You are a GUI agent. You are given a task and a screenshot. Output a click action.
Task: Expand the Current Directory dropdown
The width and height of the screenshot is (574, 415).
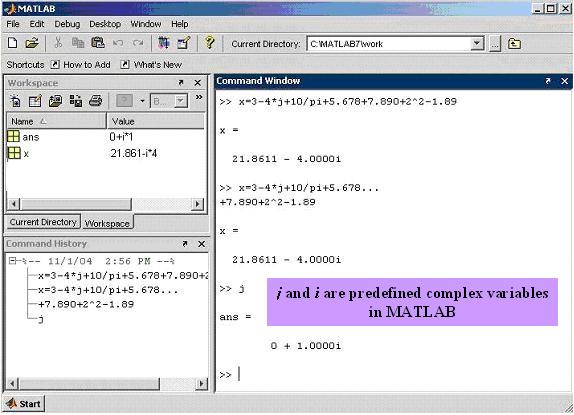click(x=477, y=44)
